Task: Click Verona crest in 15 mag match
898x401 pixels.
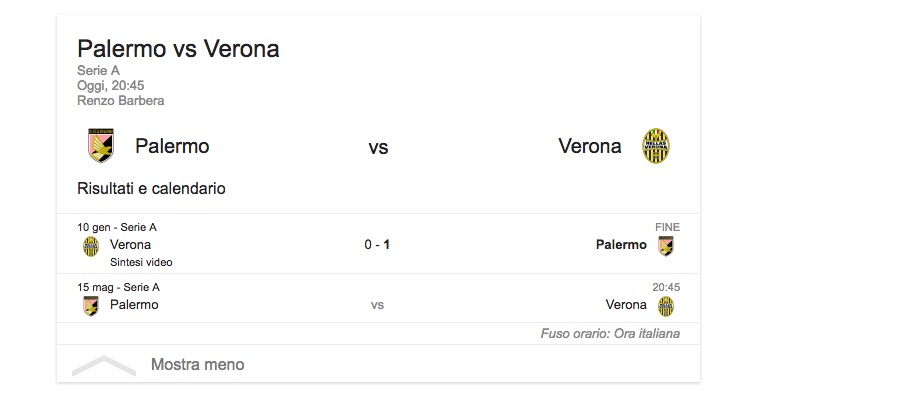Action: [x=665, y=305]
